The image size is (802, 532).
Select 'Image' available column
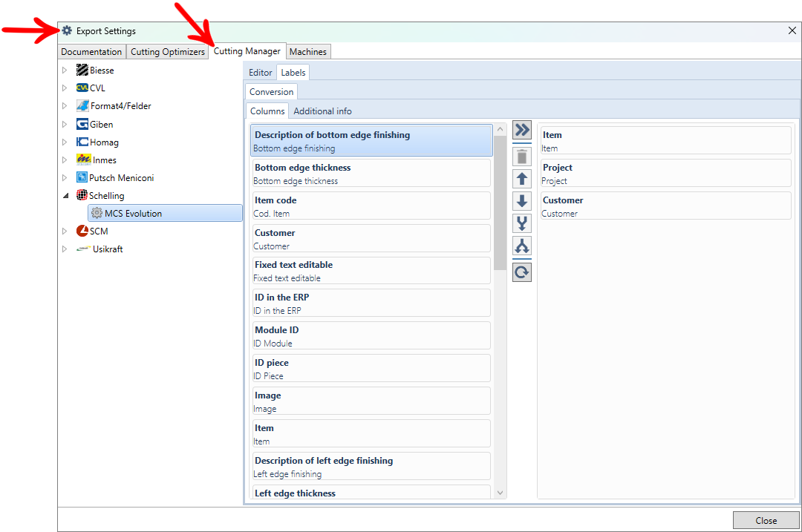click(x=372, y=401)
